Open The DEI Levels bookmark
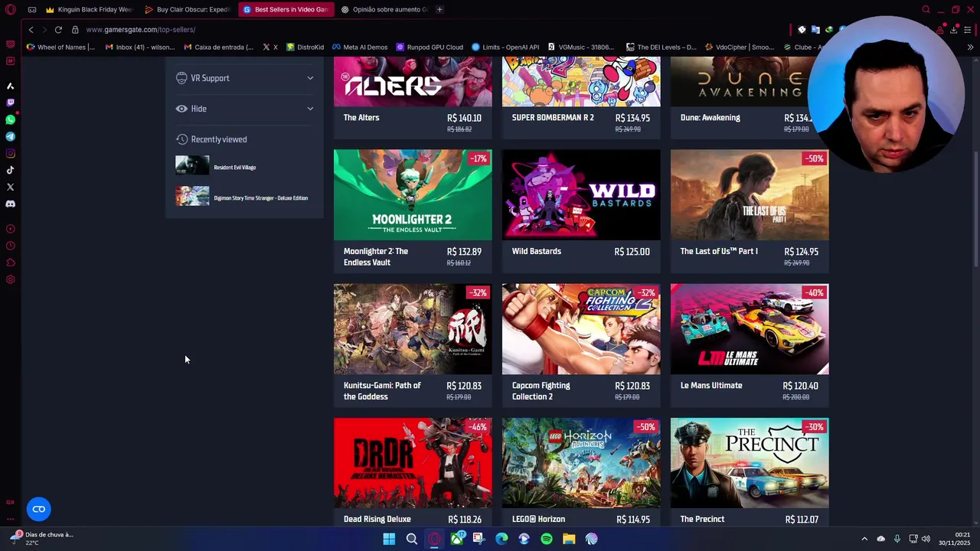This screenshot has width=980, height=551. point(661,47)
